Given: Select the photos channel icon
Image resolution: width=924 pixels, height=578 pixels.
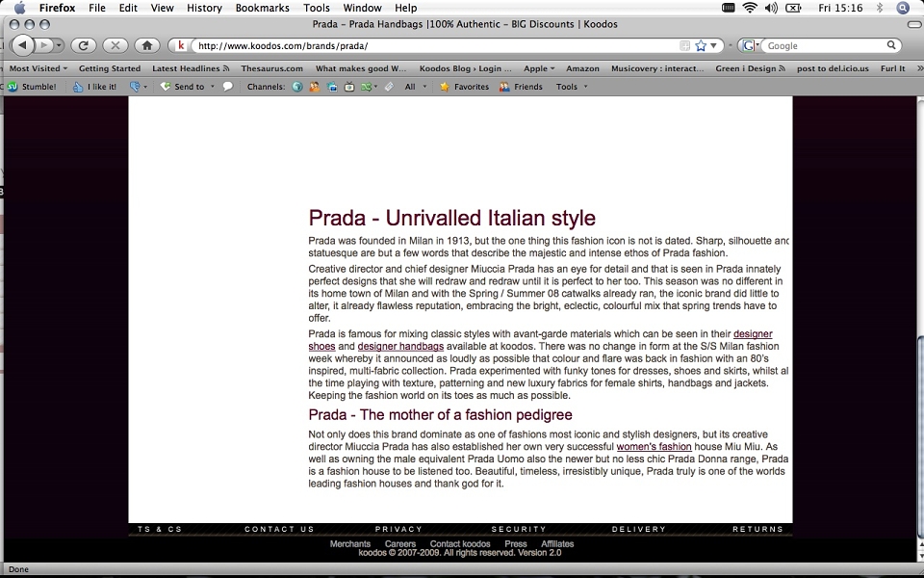Looking at the screenshot, I should tap(332, 87).
